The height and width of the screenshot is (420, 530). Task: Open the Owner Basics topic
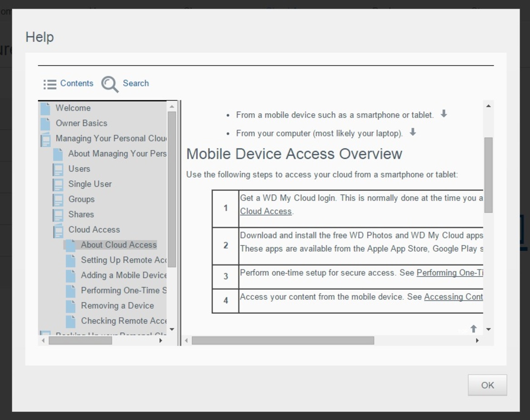[x=82, y=123]
